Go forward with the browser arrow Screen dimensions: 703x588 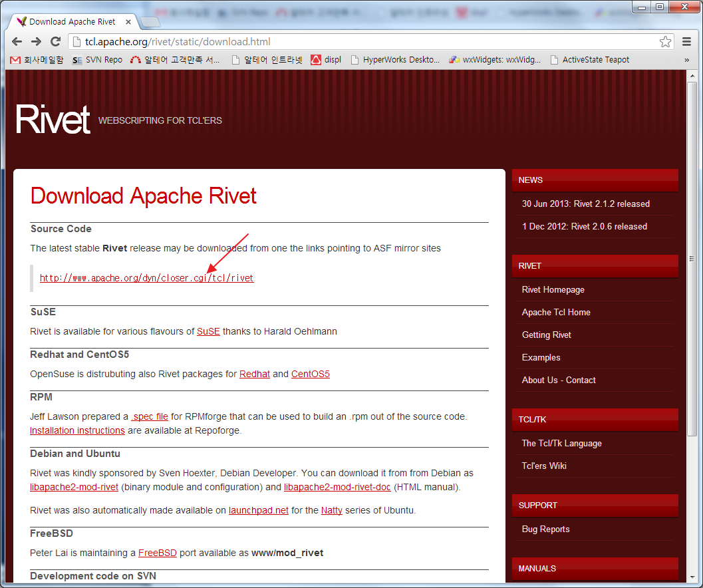37,42
